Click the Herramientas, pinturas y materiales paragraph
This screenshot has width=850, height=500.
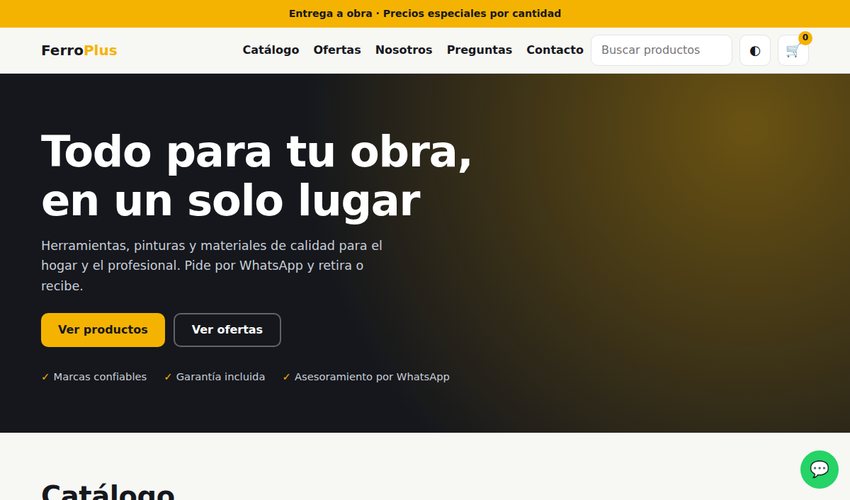(212, 266)
